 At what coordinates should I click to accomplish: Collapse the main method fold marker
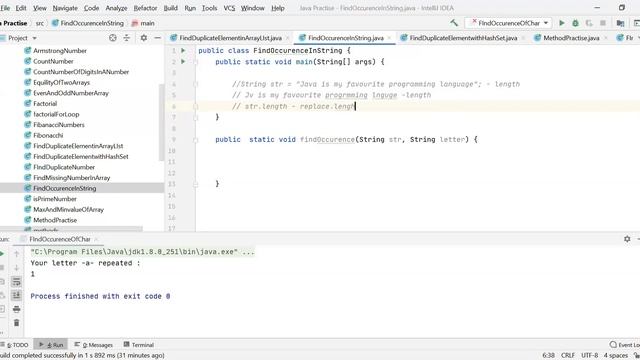tap(196, 62)
